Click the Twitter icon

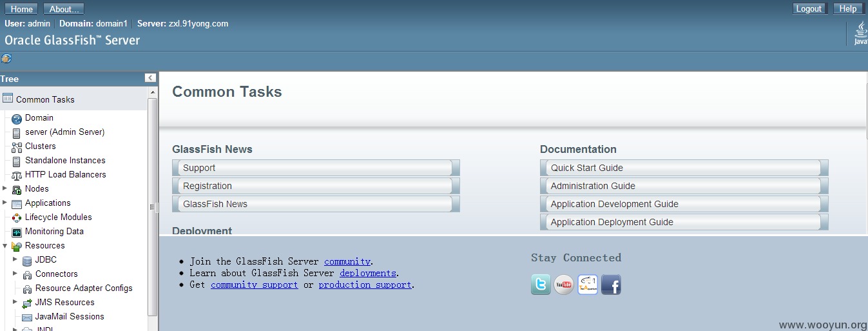[x=541, y=285]
